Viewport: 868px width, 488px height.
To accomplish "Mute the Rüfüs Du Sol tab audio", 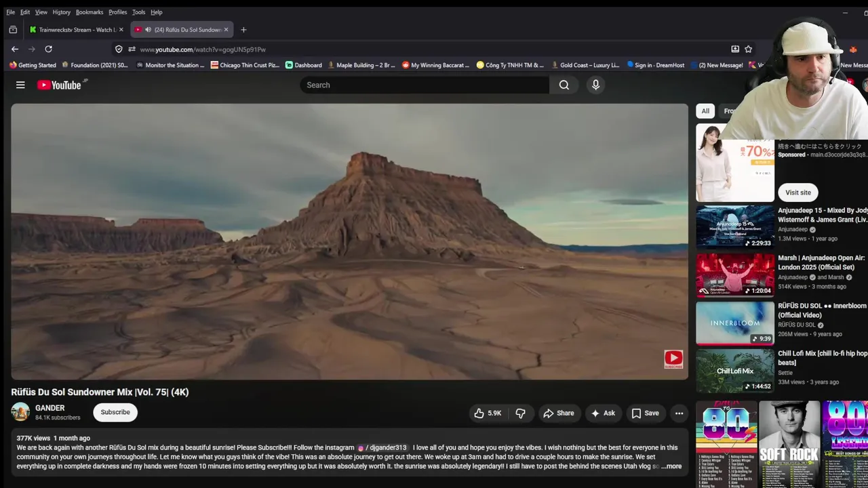I will 148,29.
